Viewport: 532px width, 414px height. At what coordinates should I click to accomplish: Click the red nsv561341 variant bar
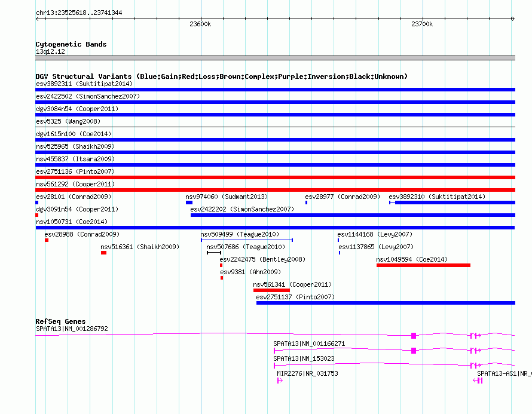pyautogui.click(x=271, y=290)
